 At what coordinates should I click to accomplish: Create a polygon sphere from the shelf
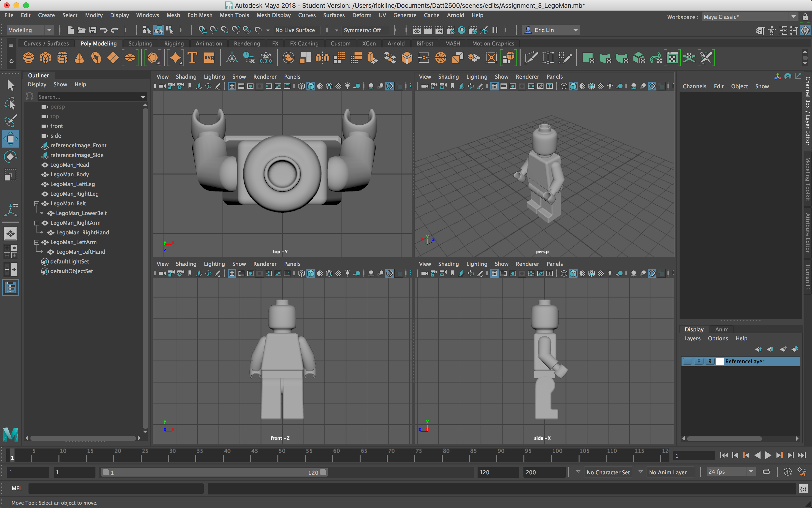[x=29, y=58]
